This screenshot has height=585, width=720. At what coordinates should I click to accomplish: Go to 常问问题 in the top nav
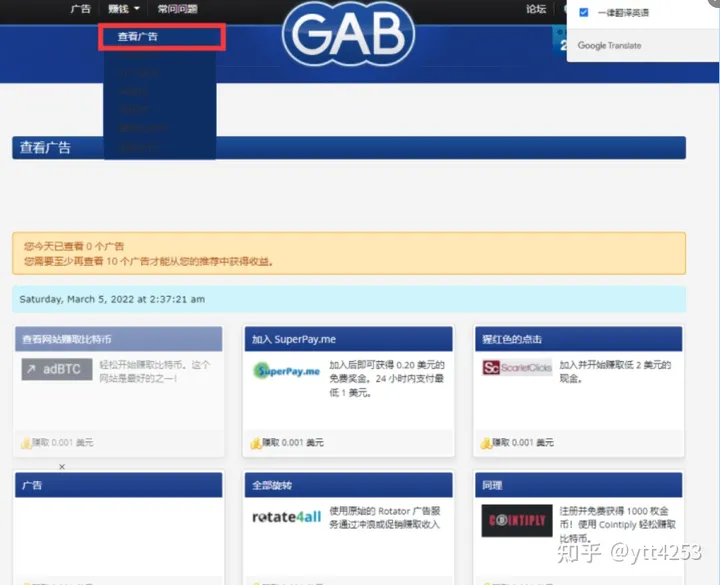tap(177, 9)
